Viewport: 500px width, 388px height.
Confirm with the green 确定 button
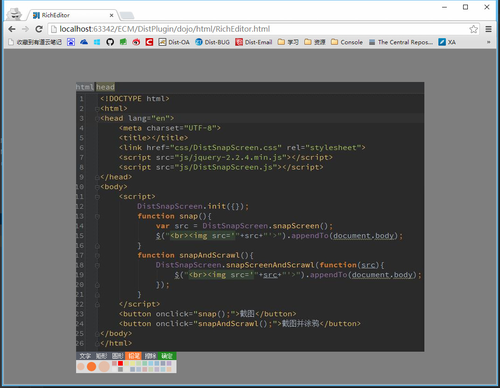pos(167,356)
